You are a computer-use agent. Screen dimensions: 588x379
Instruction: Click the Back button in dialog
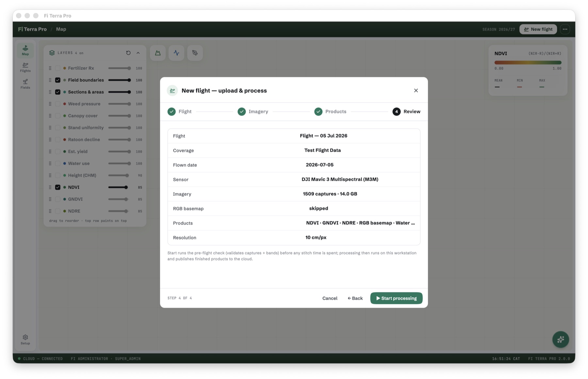tap(355, 298)
